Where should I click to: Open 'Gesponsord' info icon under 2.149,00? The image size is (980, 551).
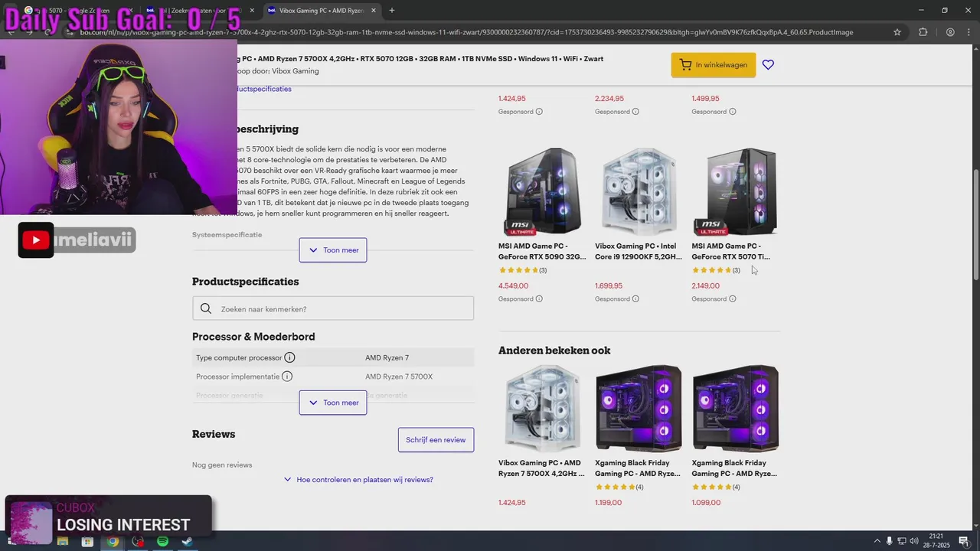[733, 299]
